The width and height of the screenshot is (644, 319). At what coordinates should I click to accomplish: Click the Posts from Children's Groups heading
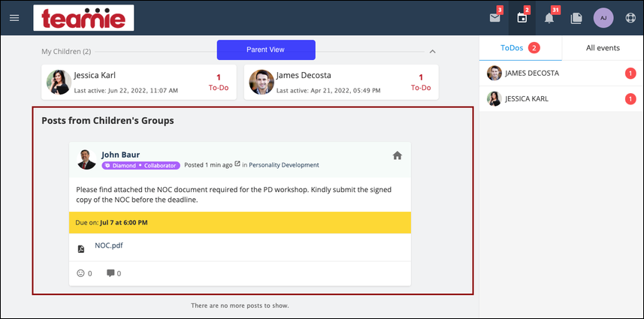(107, 121)
